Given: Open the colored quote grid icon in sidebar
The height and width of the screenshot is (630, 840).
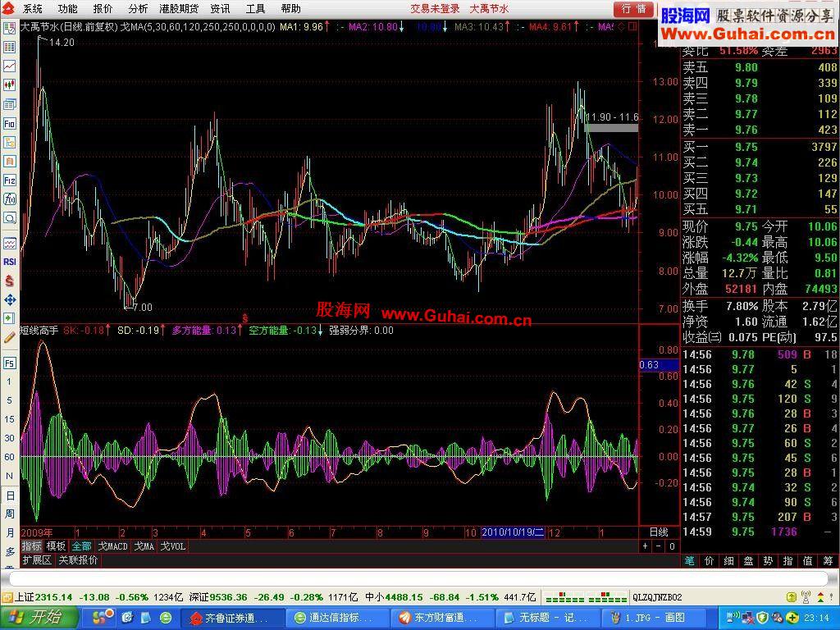Looking at the screenshot, I should tap(9, 48).
